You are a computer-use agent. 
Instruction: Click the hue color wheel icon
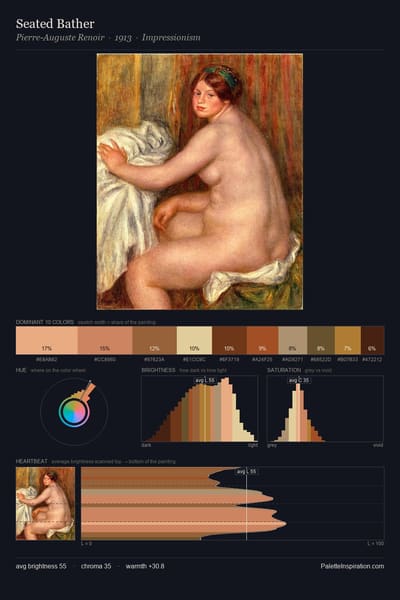[x=74, y=411]
